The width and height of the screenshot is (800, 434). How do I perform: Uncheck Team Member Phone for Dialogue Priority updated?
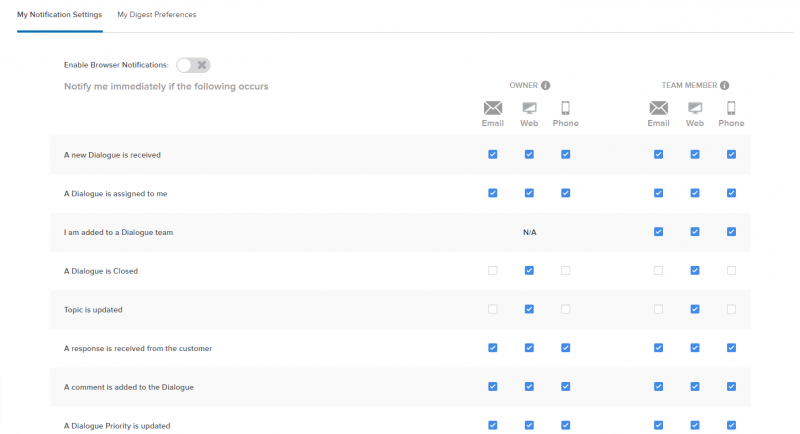[731, 425]
